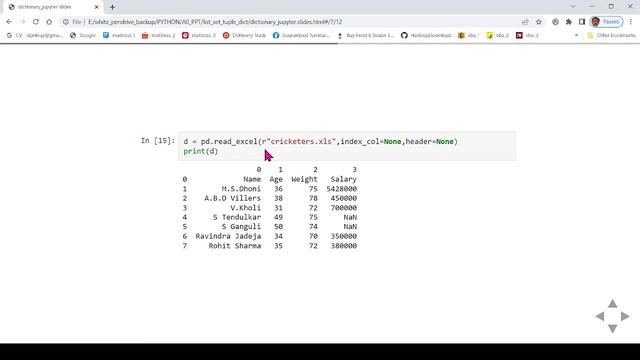640x360 pixels.
Task: Click the browser forward arrow
Action: 22,22
